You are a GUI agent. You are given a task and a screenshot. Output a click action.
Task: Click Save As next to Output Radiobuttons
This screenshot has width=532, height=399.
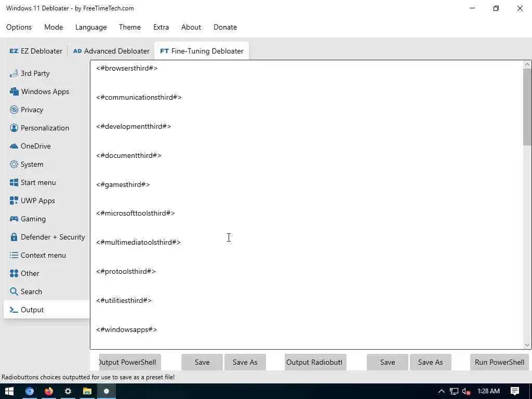click(x=430, y=362)
